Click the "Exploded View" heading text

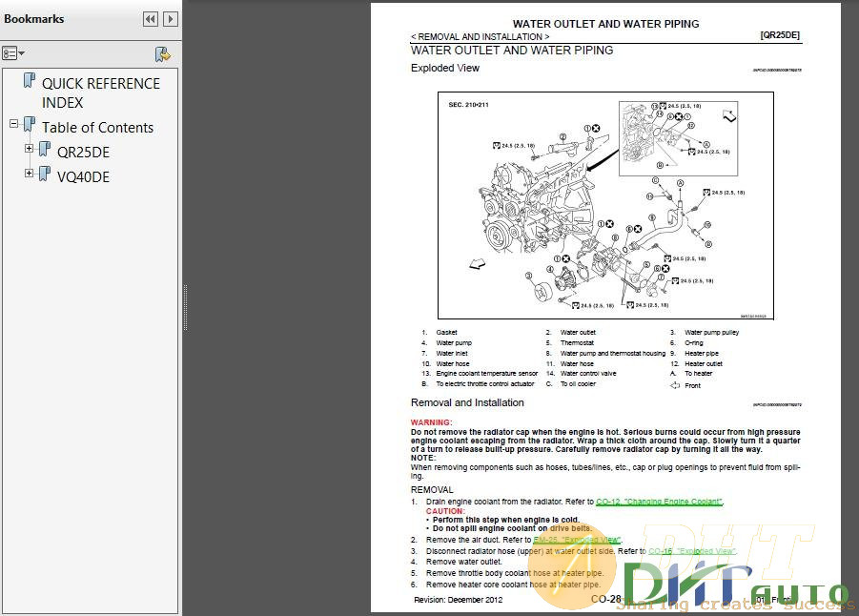[445, 68]
